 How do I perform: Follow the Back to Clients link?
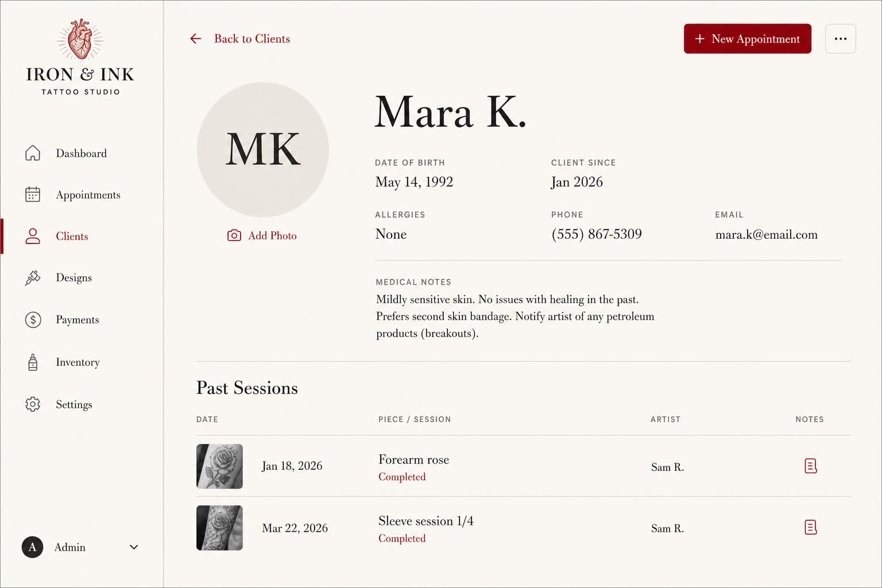click(252, 38)
